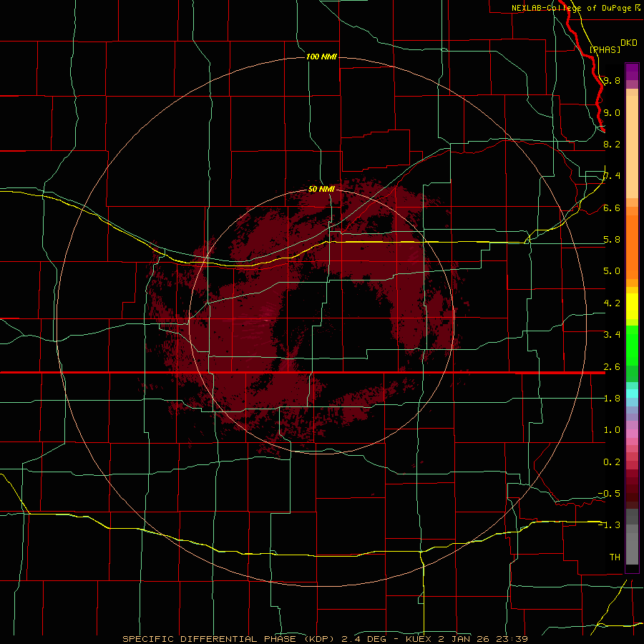
Task: Click the 1.8 scale value
Action: click(612, 399)
